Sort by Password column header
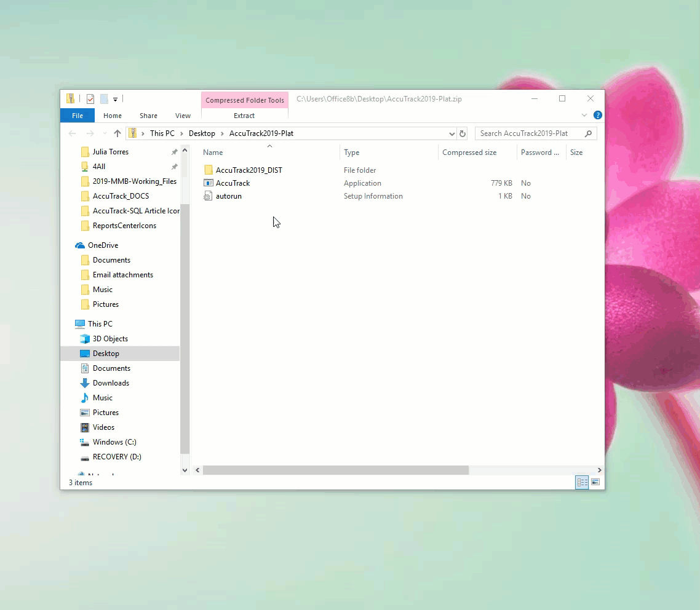Image resolution: width=700 pixels, height=610 pixels. pos(539,152)
